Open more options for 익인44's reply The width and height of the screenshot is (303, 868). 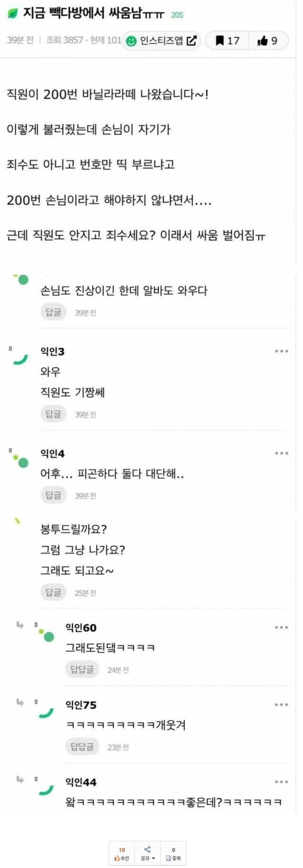[x=281, y=782]
